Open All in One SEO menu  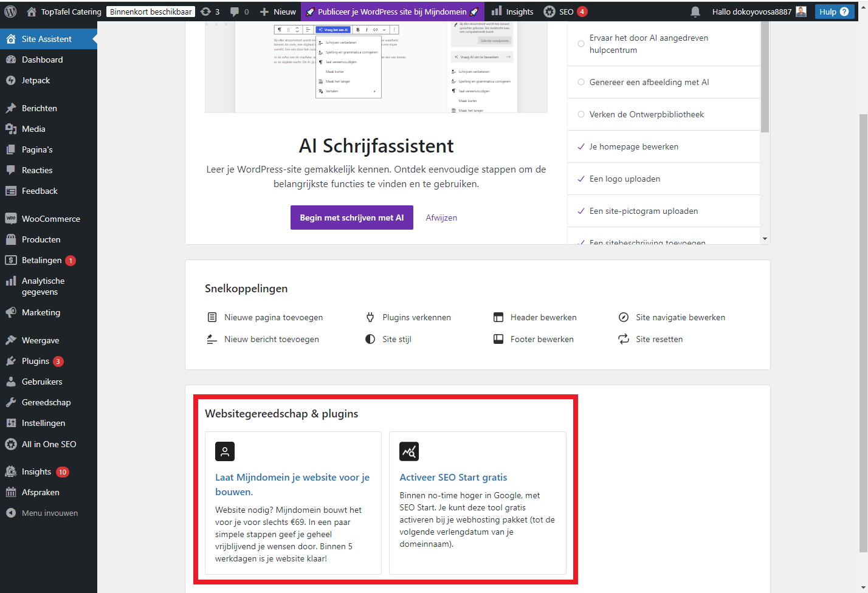(49, 444)
